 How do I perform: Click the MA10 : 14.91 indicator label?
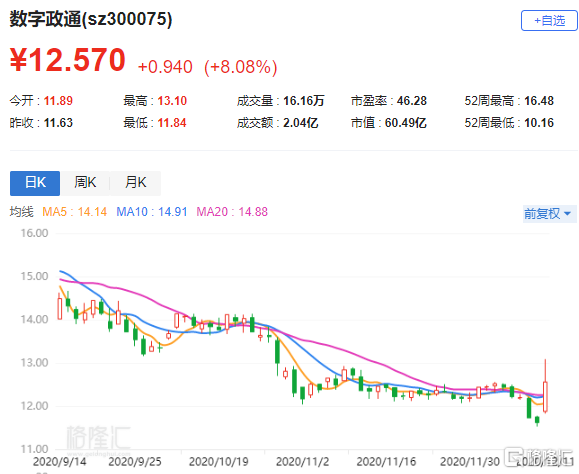pyautogui.click(x=152, y=212)
